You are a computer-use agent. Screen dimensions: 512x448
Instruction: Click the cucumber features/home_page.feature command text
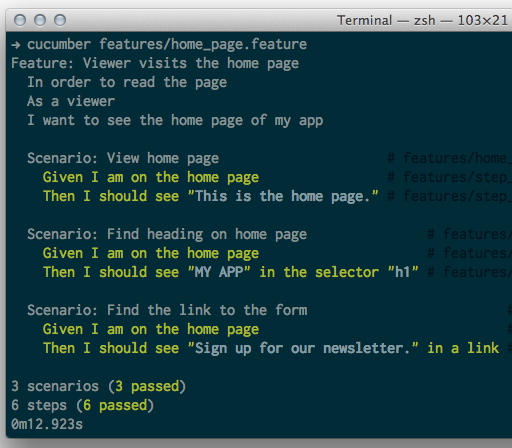click(x=167, y=44)
